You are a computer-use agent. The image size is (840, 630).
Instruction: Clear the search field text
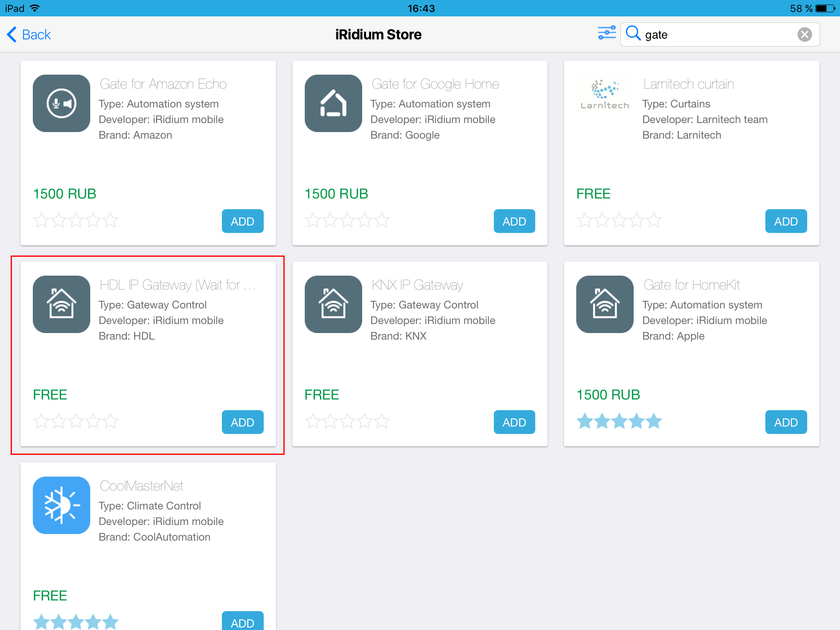coord(804,34)
